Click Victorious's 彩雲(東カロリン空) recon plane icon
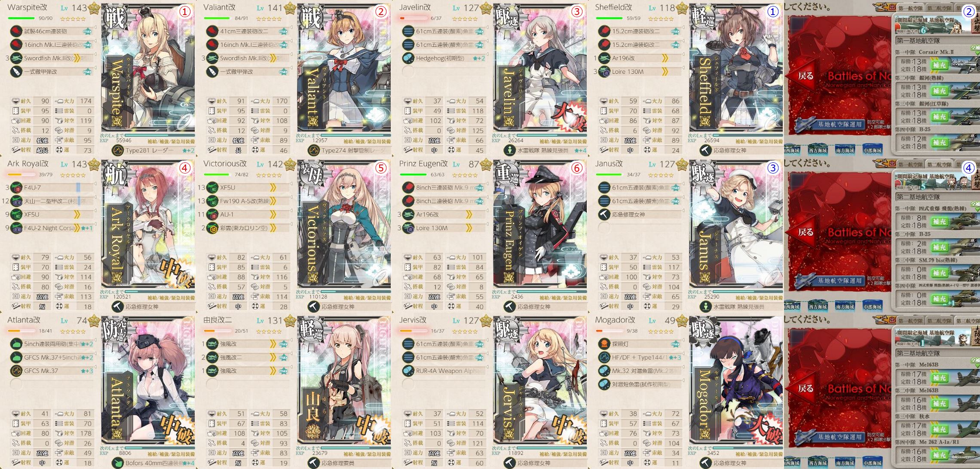 (x=212, y=228)
